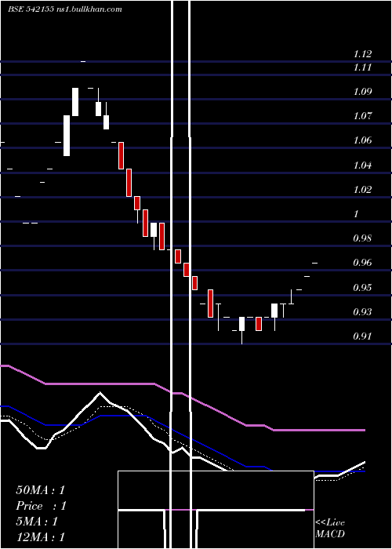Select the 1.07 price axis label

(x=362, y=115)
